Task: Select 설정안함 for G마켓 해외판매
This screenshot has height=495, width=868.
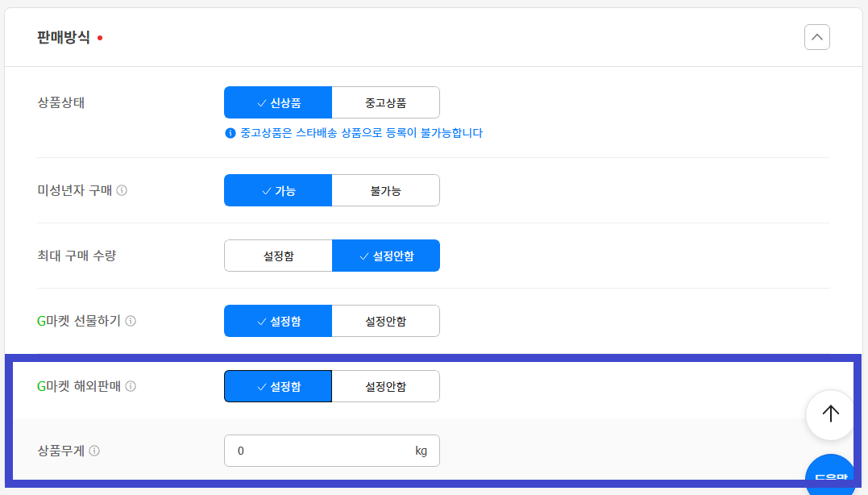Action: tap(385, 386)
